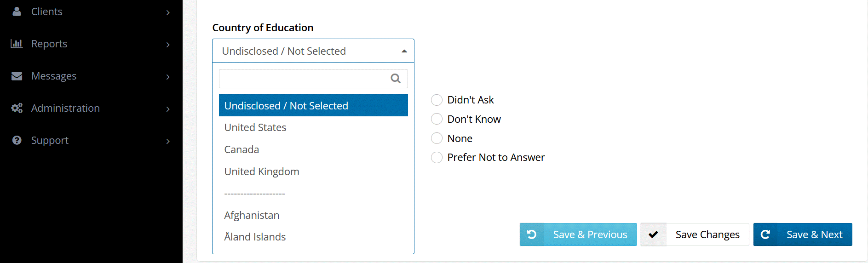Image resolution: width=868 pixels, height=263 pixels.
Task: Select the Don't Know radio option
Action: (437, 119)
